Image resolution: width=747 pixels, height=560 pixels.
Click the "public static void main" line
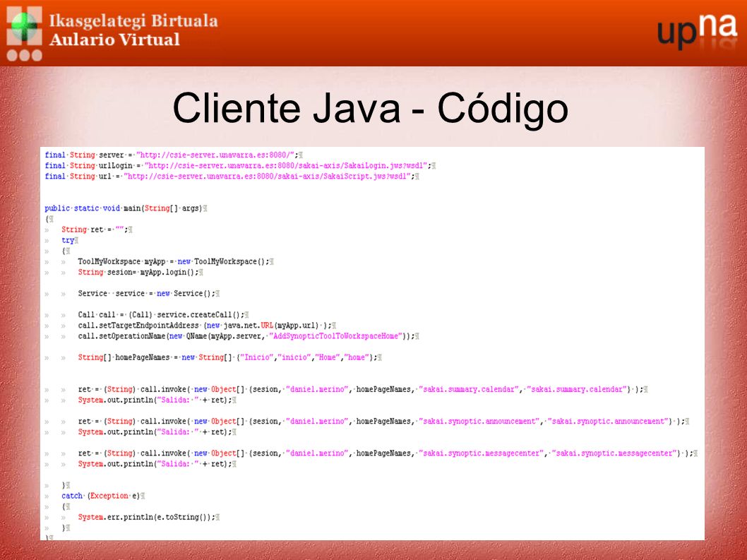pos(126,208)
